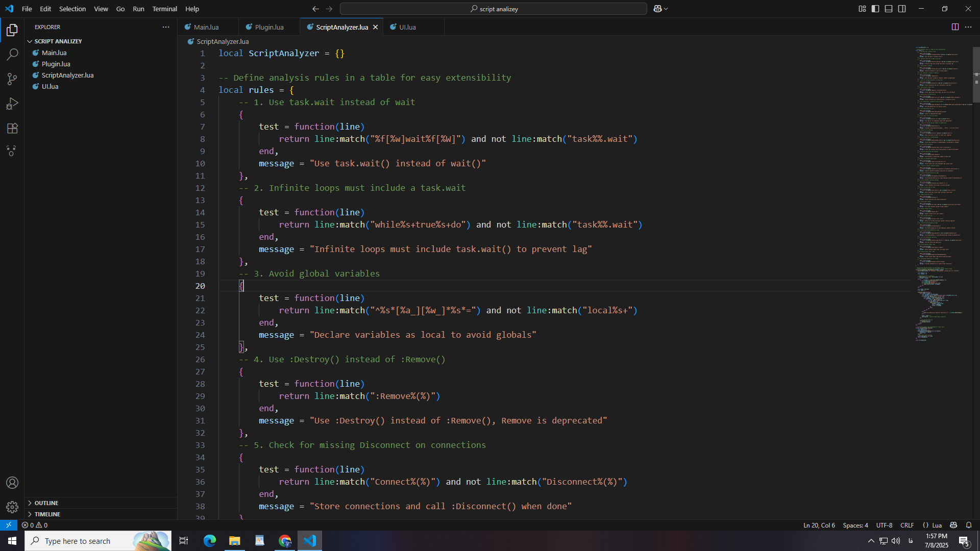Switch to the Plugin.lua tab
Screen dimensions: 980x551
(269, 27)
